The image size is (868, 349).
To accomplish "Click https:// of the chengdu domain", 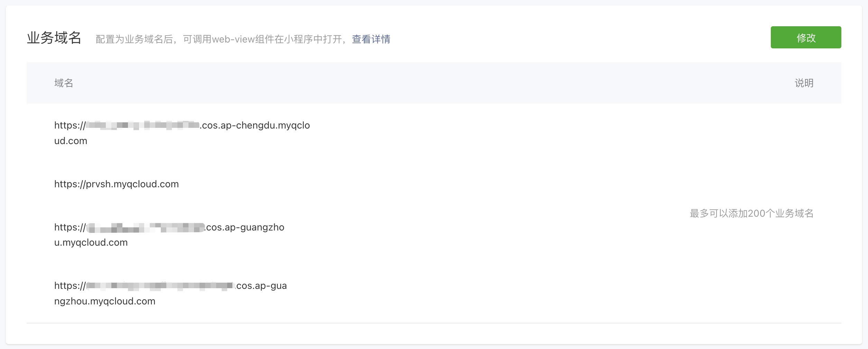I will tap(70, 125).
